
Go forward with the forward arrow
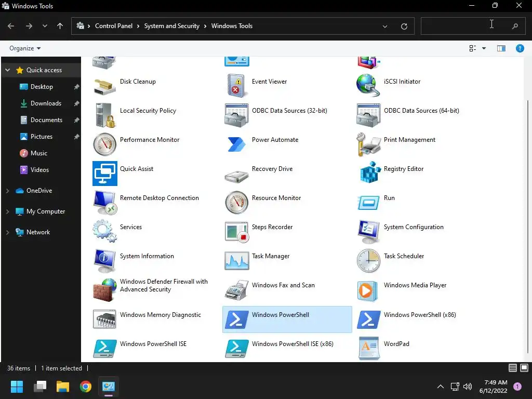click(x=29, y=26)
